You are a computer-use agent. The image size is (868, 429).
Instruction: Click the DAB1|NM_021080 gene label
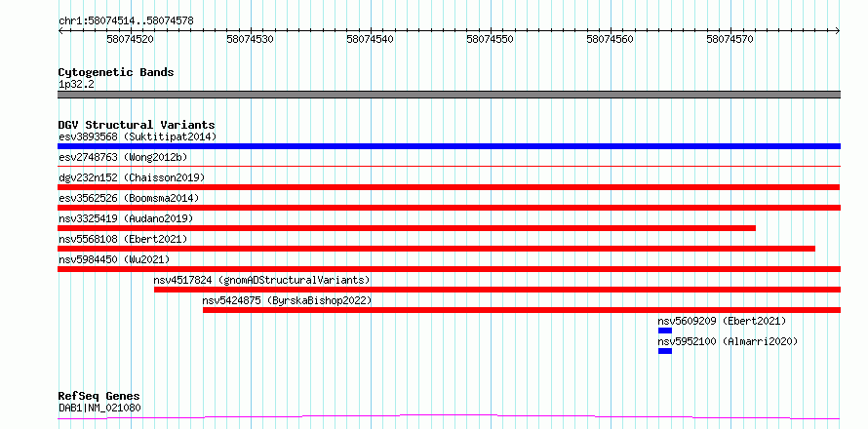click(99, 409)
